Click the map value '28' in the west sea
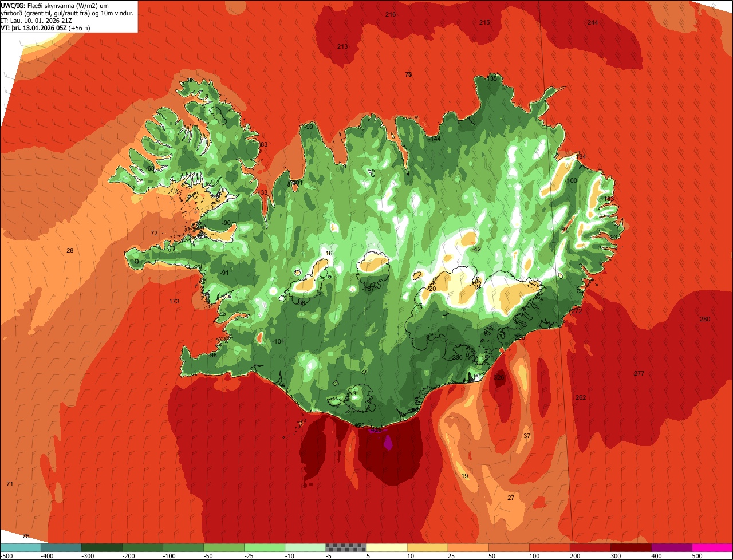The width and height of the screenshot is (733, 560). coord(70,250)
